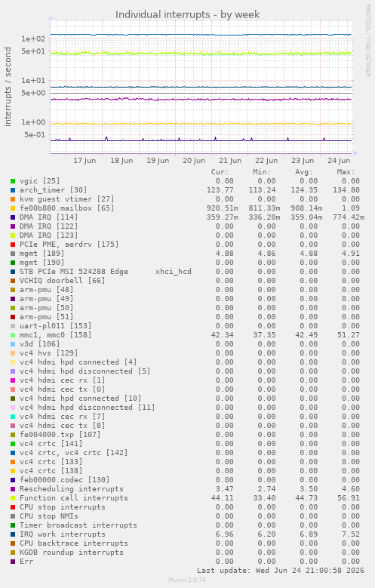Click the DMA IRQ [114] legend label

tap(49, 217)
